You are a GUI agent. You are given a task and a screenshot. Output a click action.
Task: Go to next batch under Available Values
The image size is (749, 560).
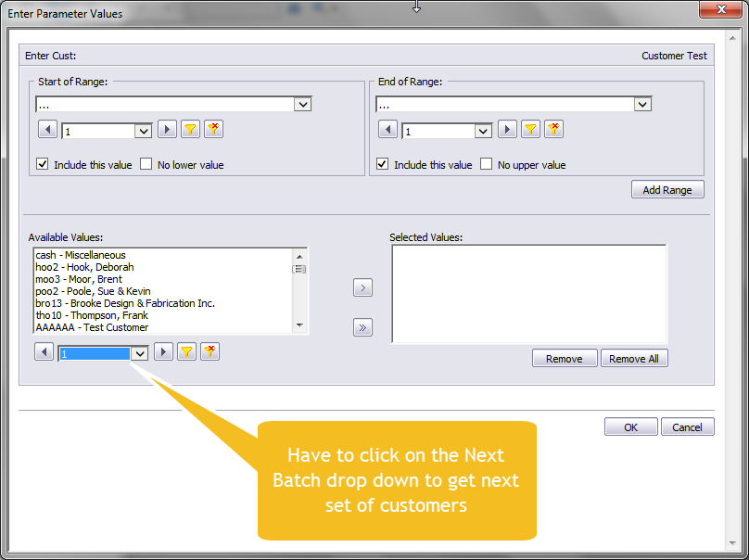[163, 352]
